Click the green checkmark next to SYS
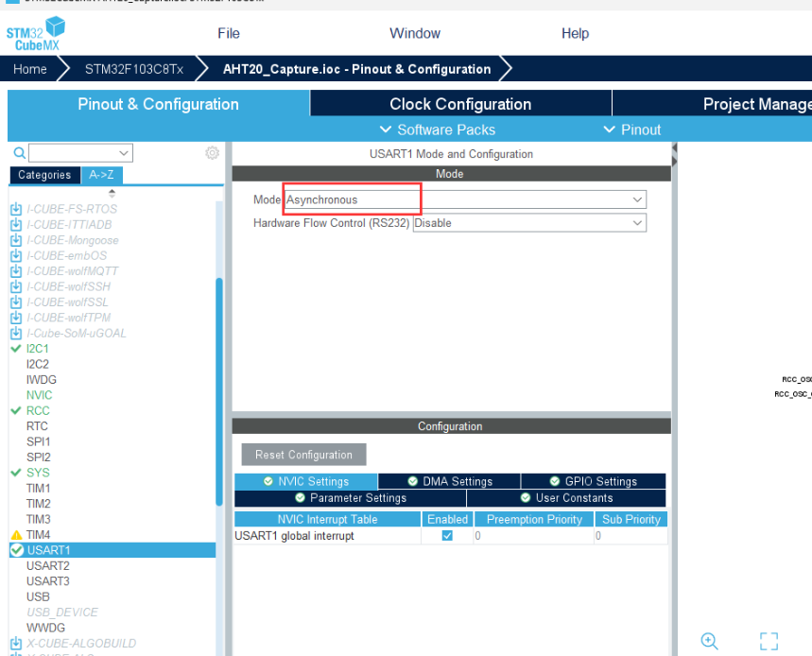812x656 pixels. (16, 473)
